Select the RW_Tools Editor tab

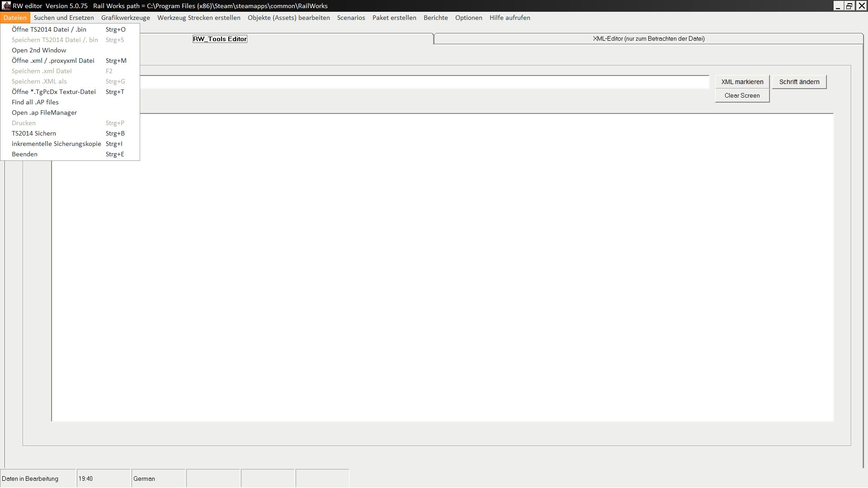[x=220, y=39]
